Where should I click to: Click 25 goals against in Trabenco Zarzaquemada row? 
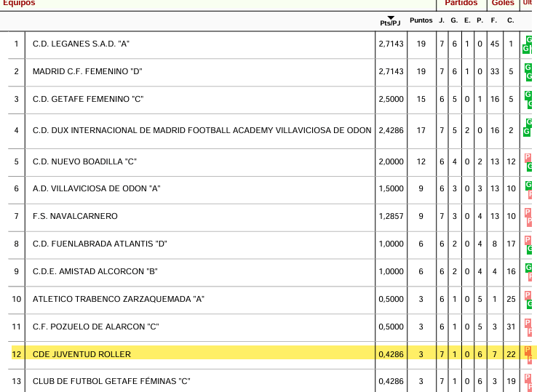click(x=511, y=299)
